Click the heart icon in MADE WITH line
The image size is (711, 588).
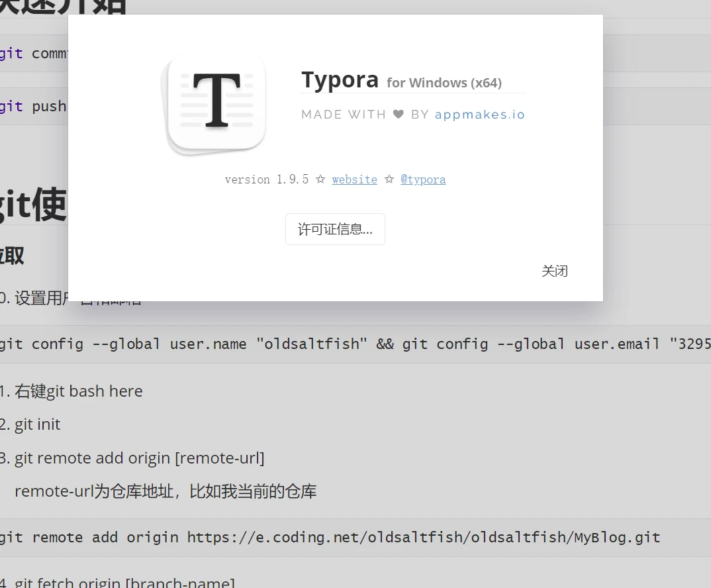click(x=399, y=115)
